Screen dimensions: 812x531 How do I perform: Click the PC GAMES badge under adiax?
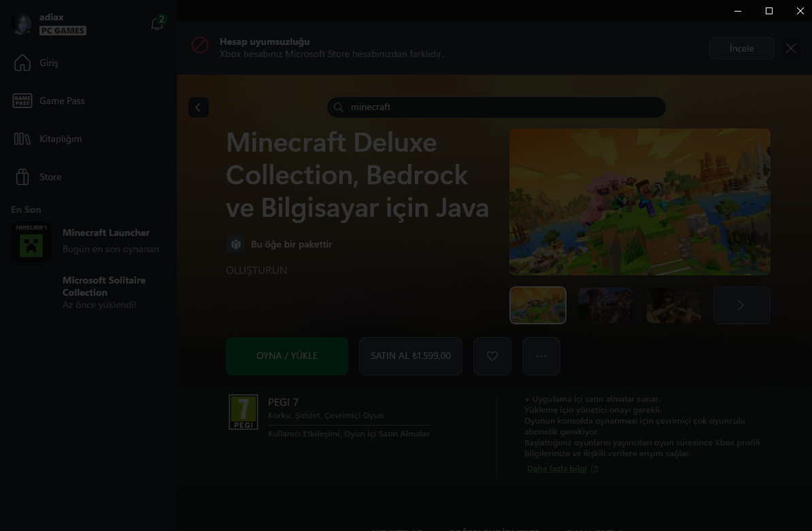(x=63, y=31)
